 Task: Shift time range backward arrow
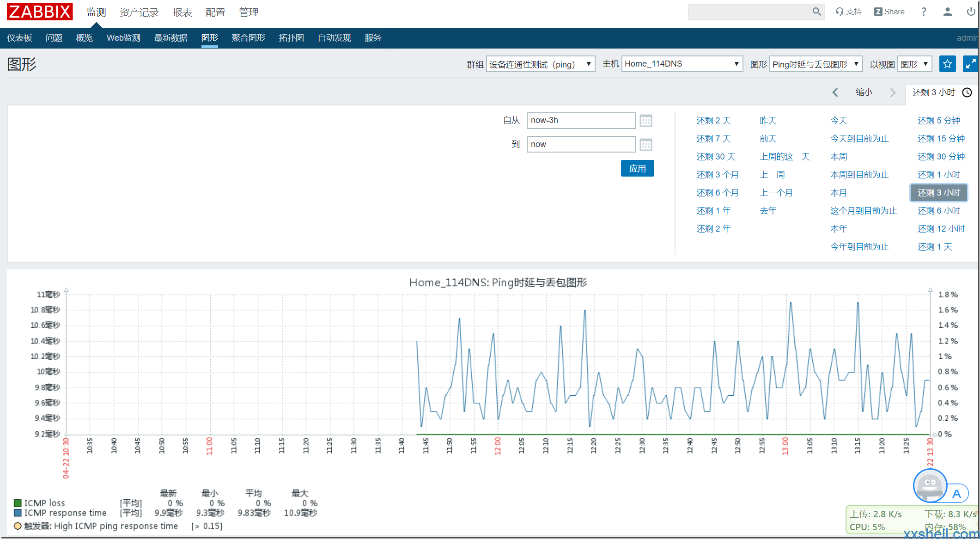coord(835,92)
